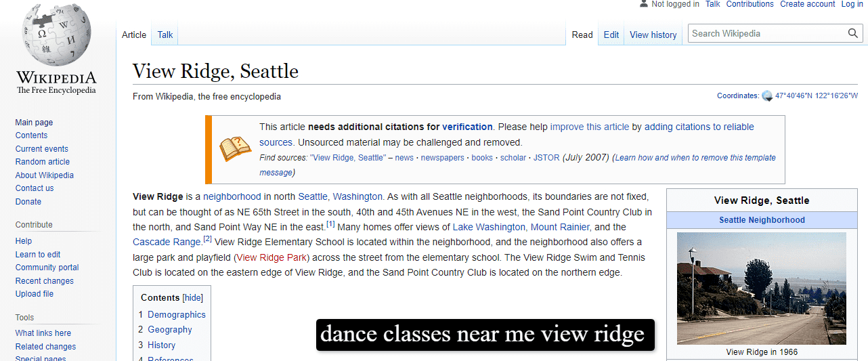Screen dimensions: 868x361
Task: Click the Donate link
Action: point(28,202)
